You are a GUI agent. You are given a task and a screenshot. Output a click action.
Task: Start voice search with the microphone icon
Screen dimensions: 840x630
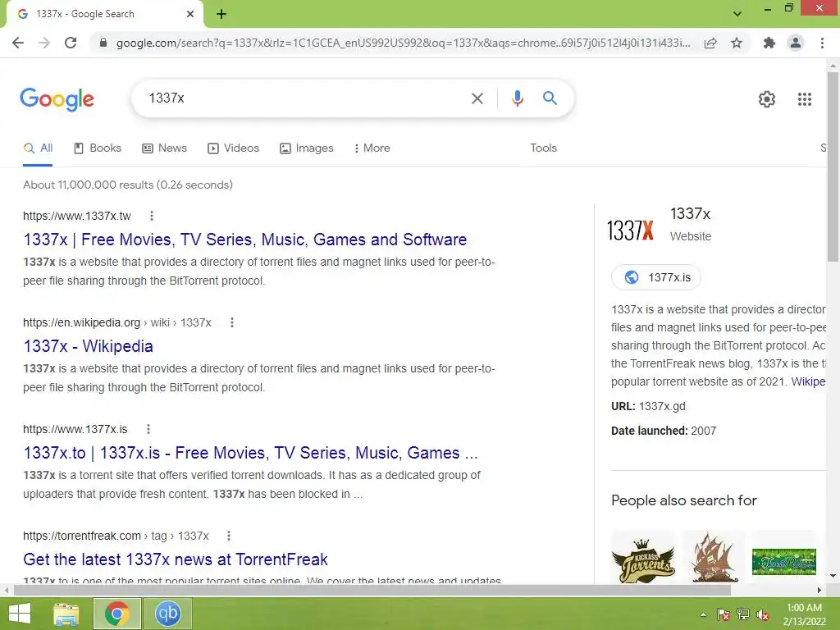(x=517, y=98)
